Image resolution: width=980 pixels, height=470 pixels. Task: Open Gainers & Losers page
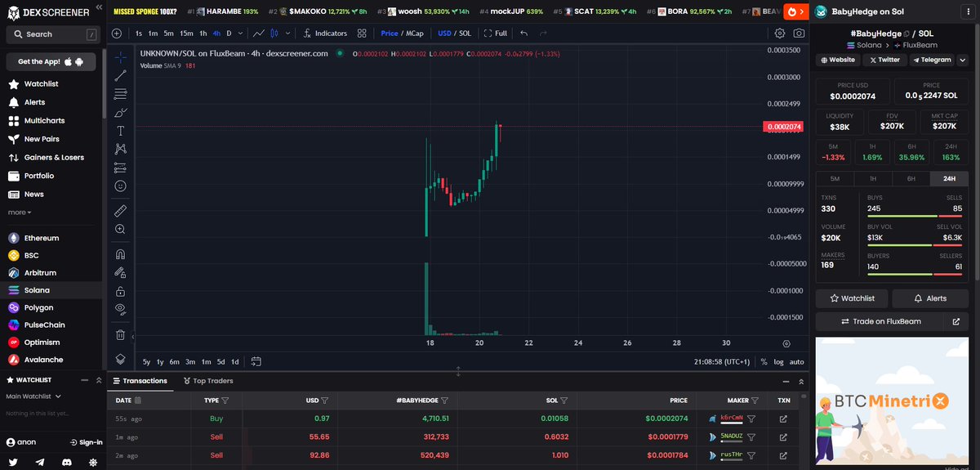click(54, 157)
